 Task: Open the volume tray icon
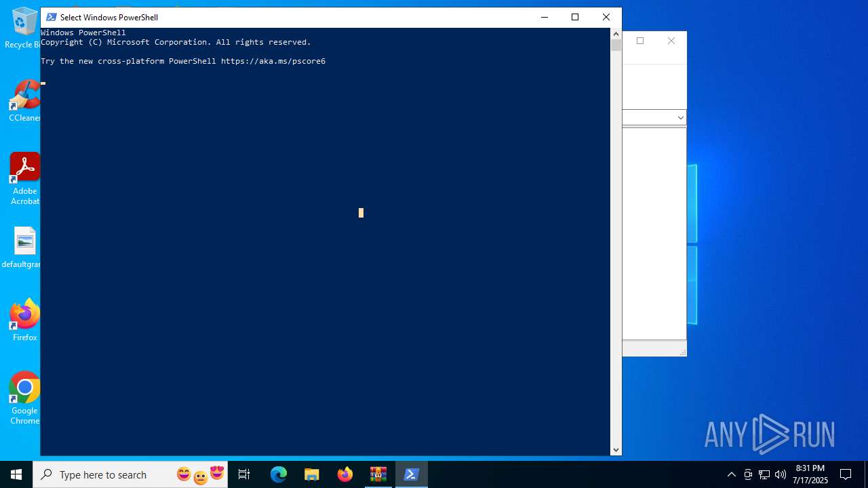781,474
